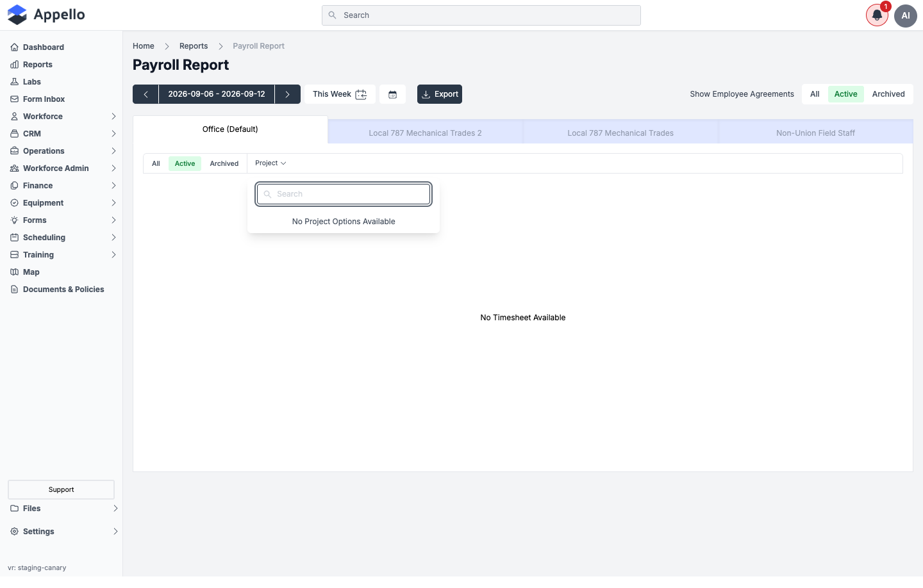
Task: Click the Map icon in sidebar
Action: [x=14, y=272]
